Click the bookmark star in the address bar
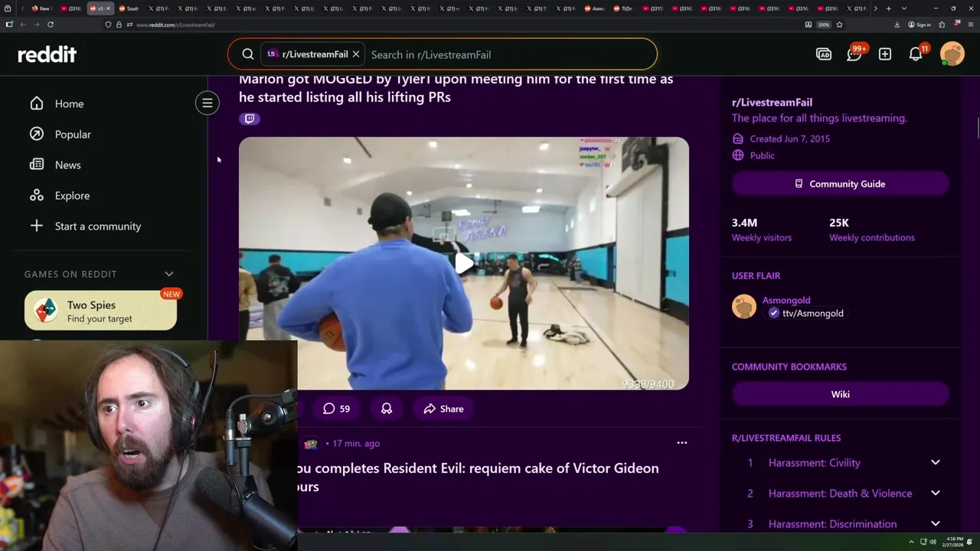 (x=839, y=24)
